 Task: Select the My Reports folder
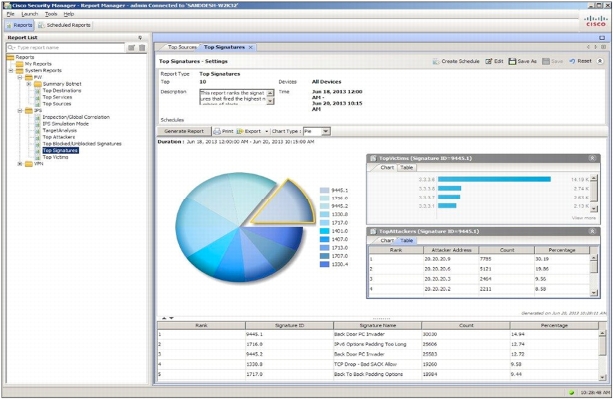(x=38, y=64)
